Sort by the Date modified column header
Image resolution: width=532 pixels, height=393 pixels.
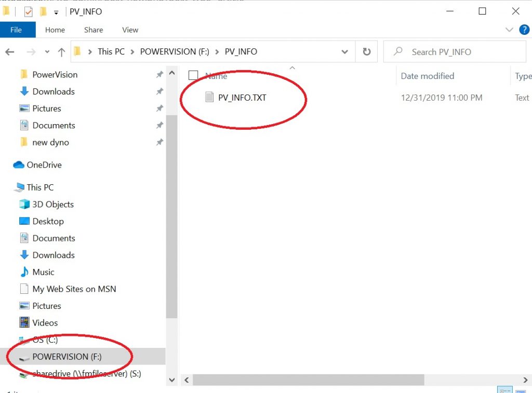click(x=427, y=76)
